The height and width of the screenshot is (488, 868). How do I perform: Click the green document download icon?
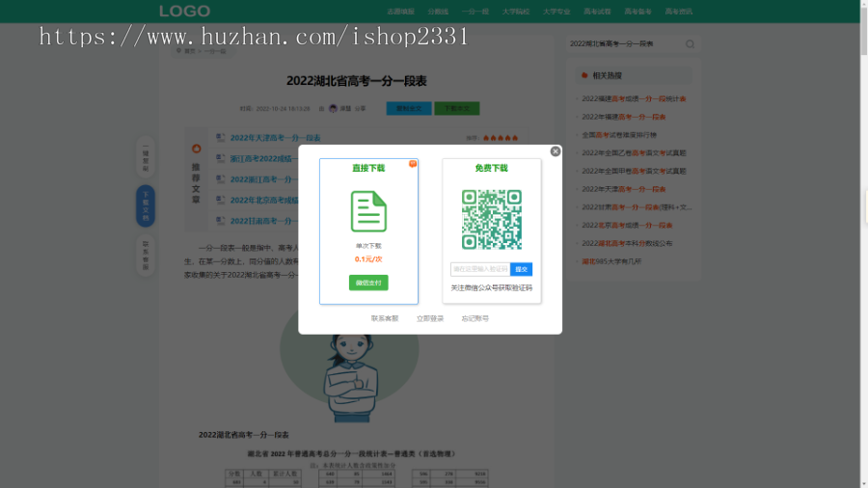pyautogui.click(x=368, y=211)
